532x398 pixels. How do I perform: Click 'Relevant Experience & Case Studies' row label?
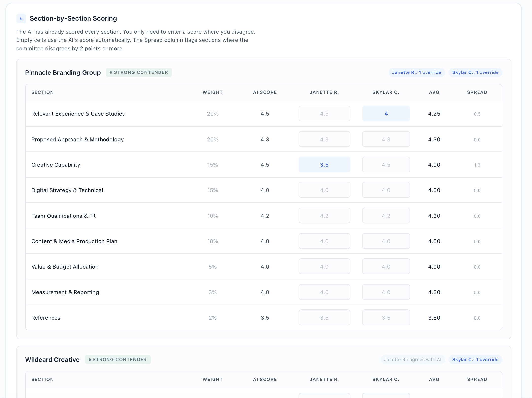pos(78,114)
